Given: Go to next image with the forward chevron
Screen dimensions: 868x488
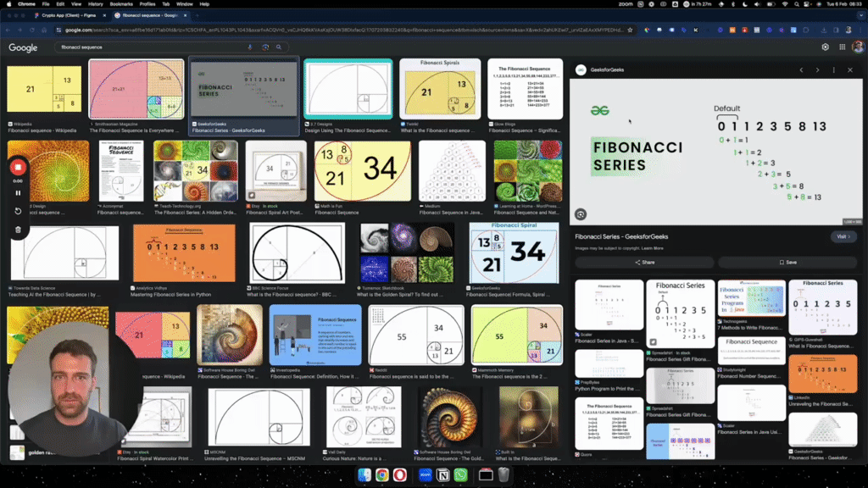Looking at the screenshot, I should click(817, 70).
